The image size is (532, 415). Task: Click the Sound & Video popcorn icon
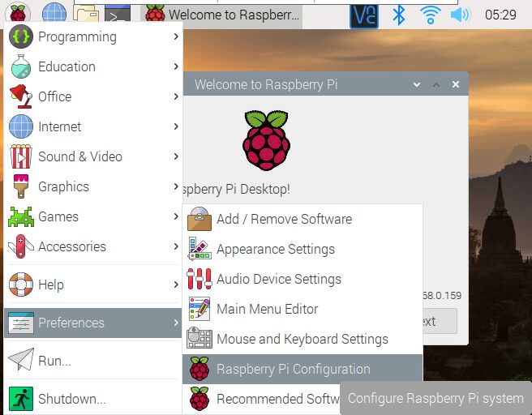[x=21, y=156]
